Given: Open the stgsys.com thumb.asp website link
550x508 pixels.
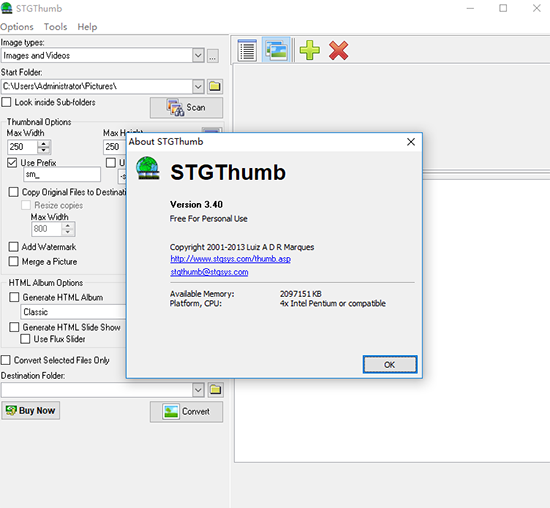Looking at the screenshot, I should coord(230,259).
